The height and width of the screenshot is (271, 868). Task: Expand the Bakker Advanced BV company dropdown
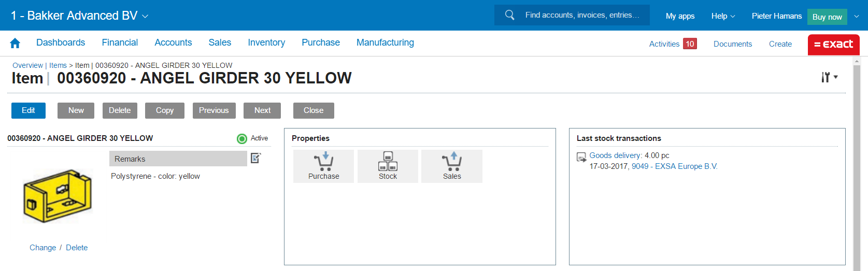(145, 16)
